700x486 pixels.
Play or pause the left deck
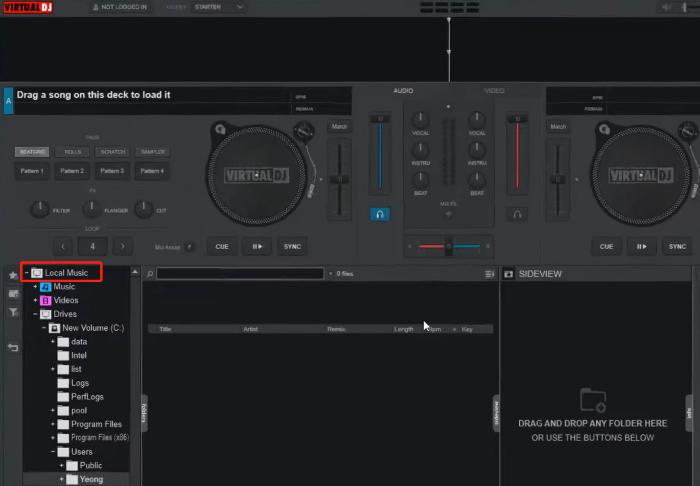click(257, 247)
